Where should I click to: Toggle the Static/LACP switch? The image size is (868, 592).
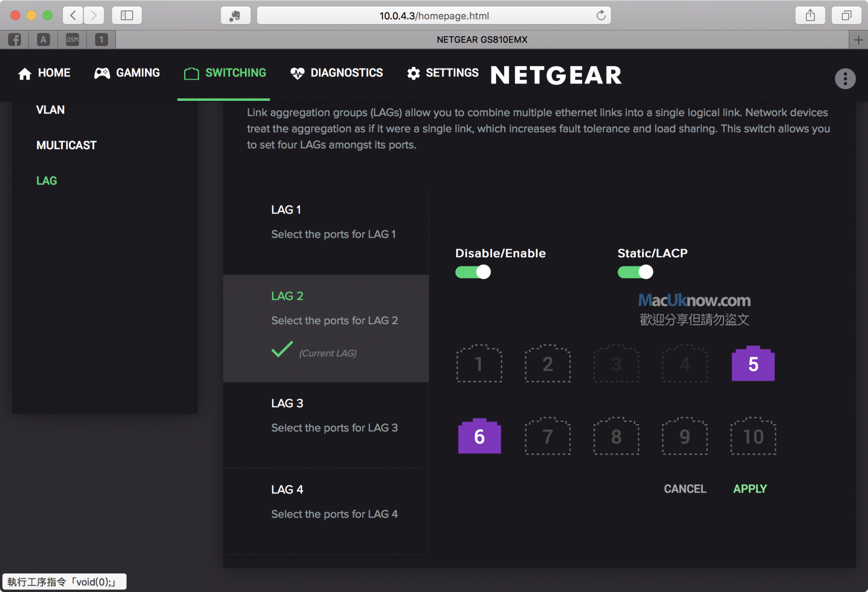pos(635,272)
